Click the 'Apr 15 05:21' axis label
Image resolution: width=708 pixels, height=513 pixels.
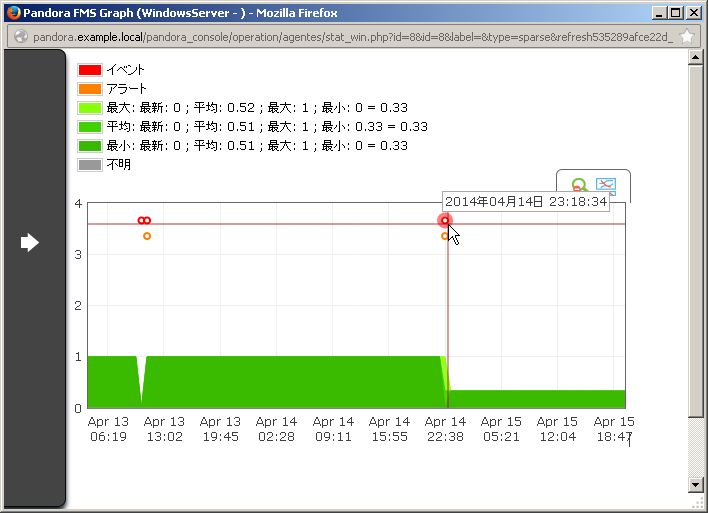tap(501, 429)
